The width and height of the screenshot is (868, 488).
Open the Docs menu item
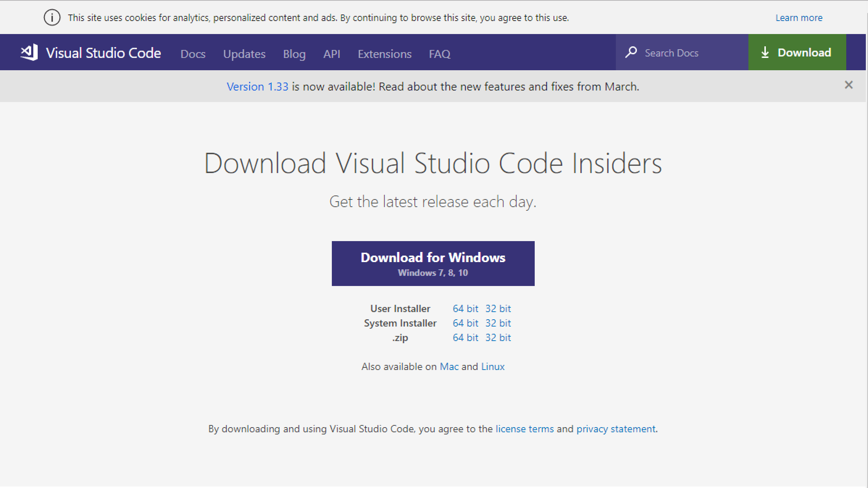(x=193, y=54)
